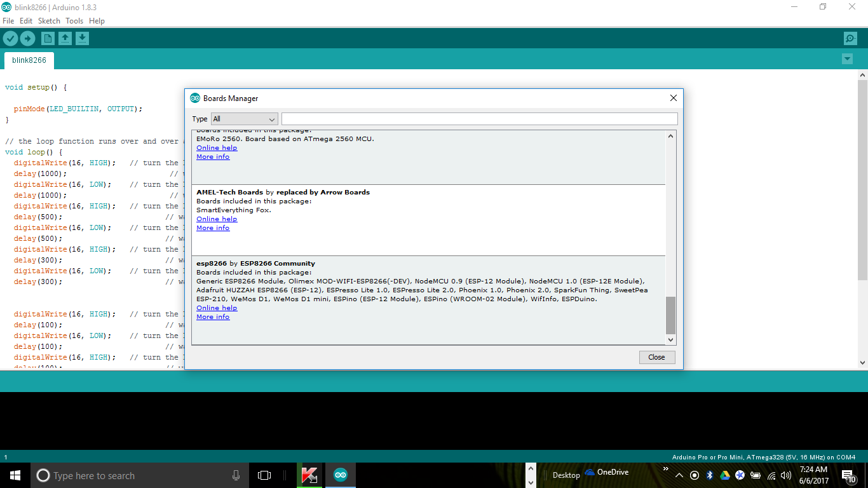The width and height of the screenshot is (868, 488).
Task: Upload the sketch with arrow icon
Action: [27, 39]
